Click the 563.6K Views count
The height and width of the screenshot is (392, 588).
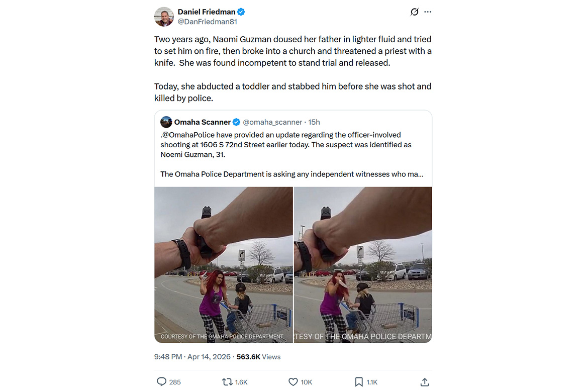click(259, 357)
